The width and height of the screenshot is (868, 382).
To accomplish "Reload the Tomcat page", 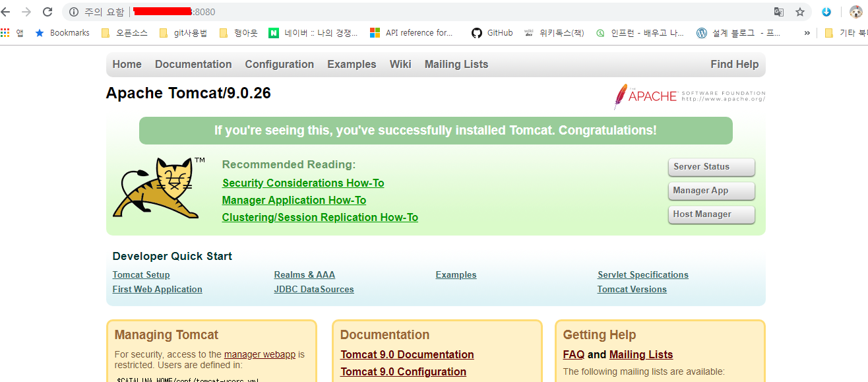I will 47,12.
